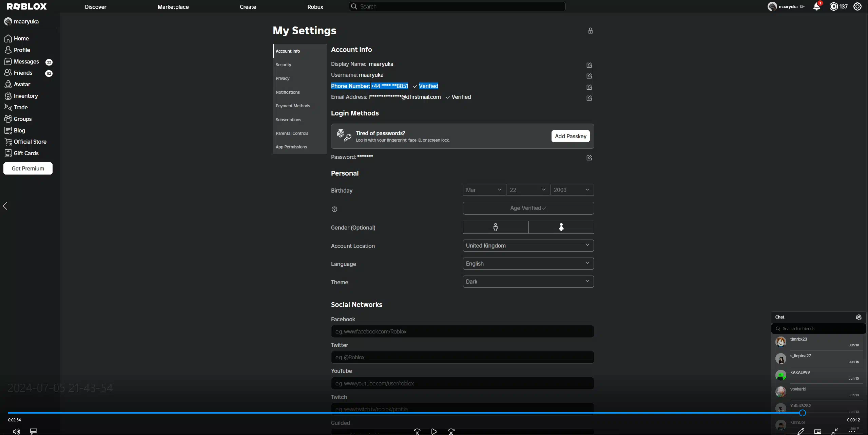Click the Facebook input field
This screenshot has width=868, height=435.
point(462,331)
